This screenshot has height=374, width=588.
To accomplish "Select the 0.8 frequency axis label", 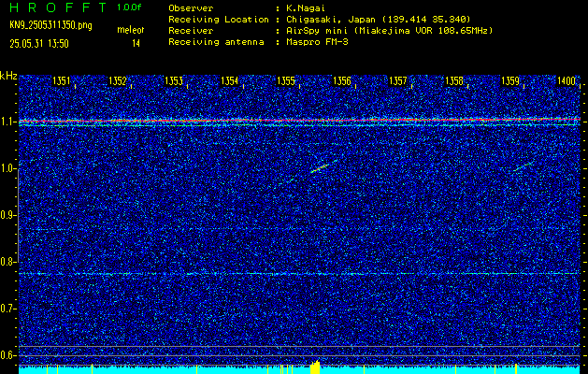I will [x=7, y=262].
